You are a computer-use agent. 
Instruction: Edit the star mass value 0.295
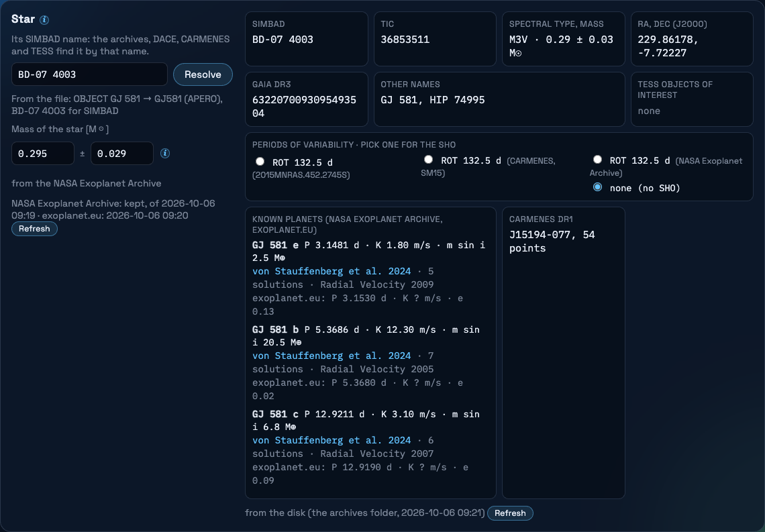(x=43, y=154)
